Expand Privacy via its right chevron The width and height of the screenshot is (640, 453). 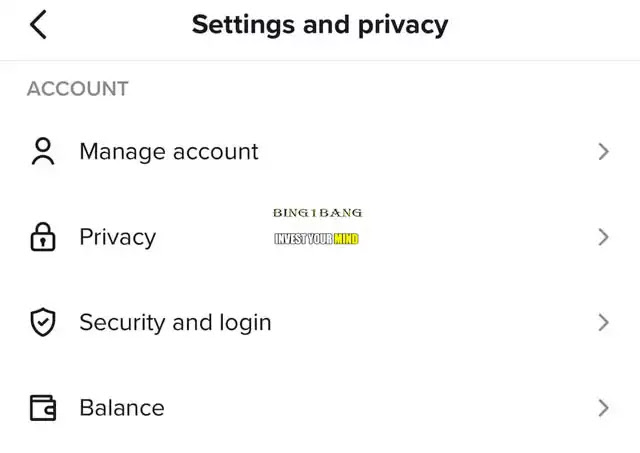point(603,237)
